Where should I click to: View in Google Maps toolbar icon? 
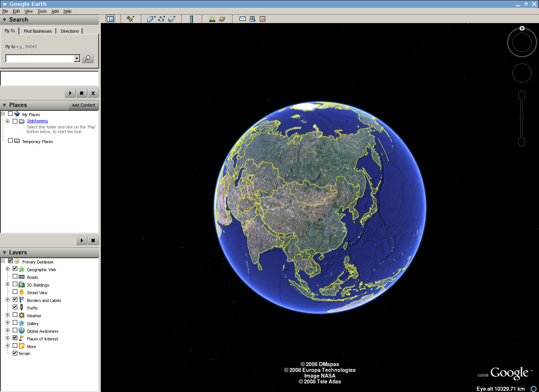pyautogui.click(x=263, y=19)
